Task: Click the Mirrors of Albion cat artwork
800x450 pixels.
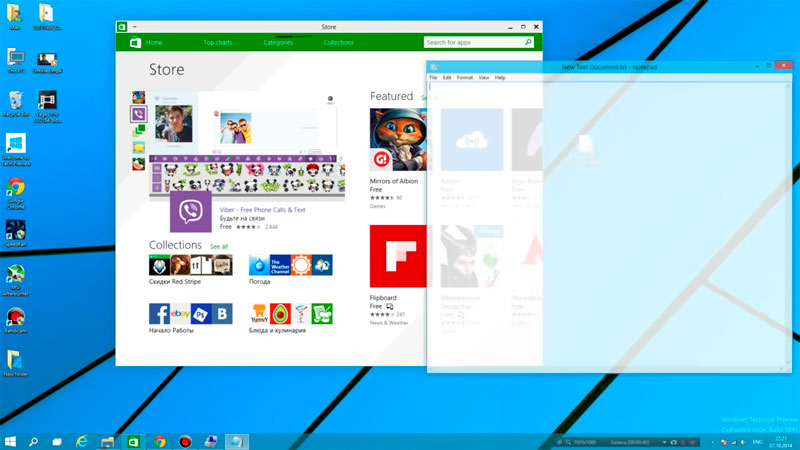Action: click(x=398, y=139)
